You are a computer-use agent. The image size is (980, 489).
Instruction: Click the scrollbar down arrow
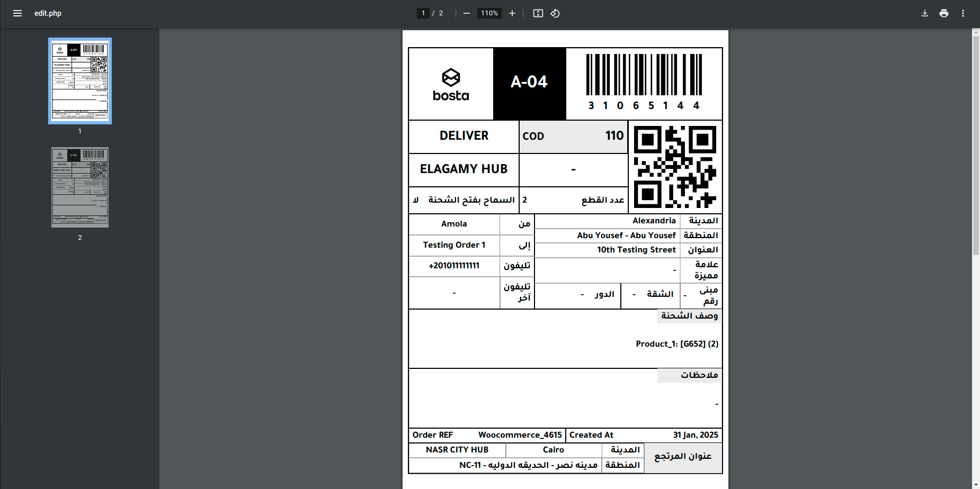[x=976, y=485]
